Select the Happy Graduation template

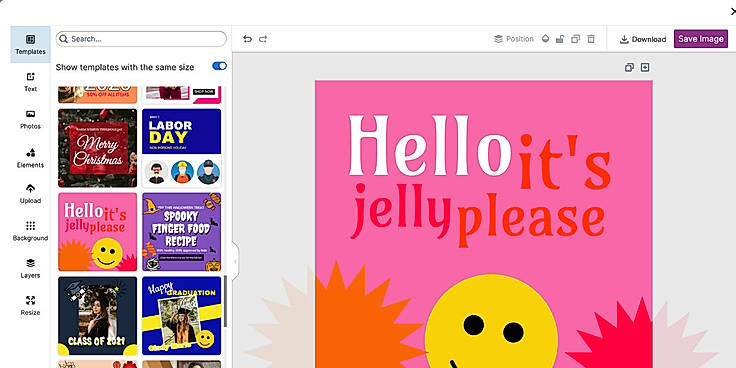tap(182, 316)
